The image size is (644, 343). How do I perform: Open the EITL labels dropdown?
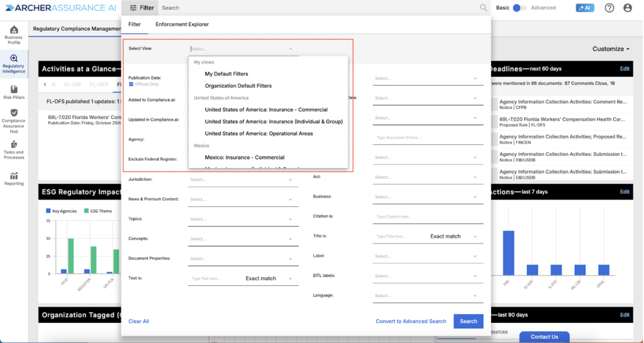428,276
